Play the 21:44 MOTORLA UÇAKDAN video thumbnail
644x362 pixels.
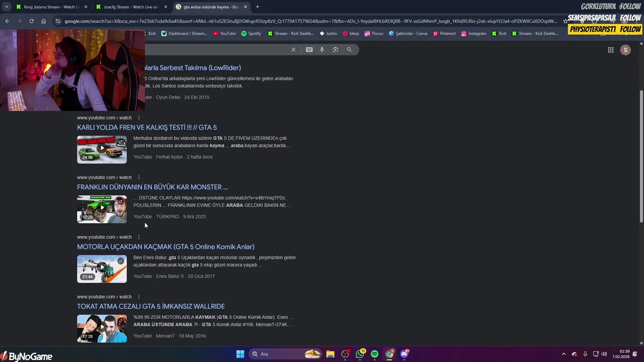[102, 269]
